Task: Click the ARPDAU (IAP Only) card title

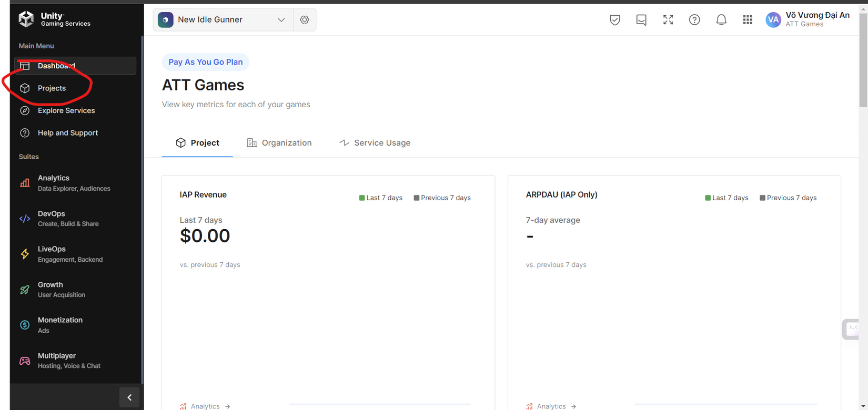Action: 562,194
